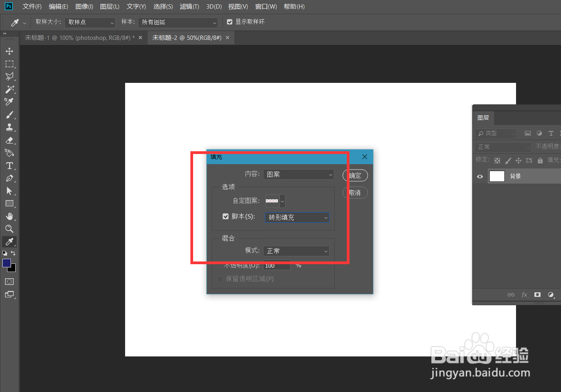The image size is (561, 392).
Task: Click the background color swatch
Action: (13, 269)
